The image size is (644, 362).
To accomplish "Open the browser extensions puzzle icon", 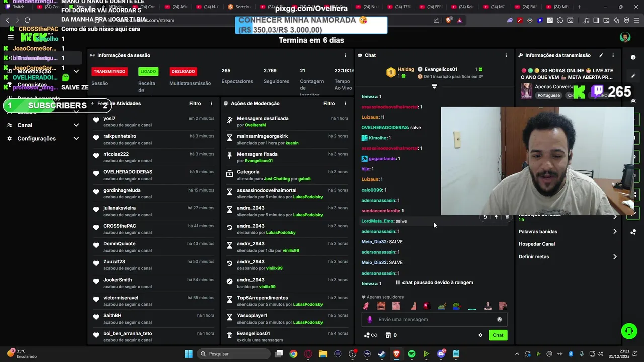I will tap(560, 20).
